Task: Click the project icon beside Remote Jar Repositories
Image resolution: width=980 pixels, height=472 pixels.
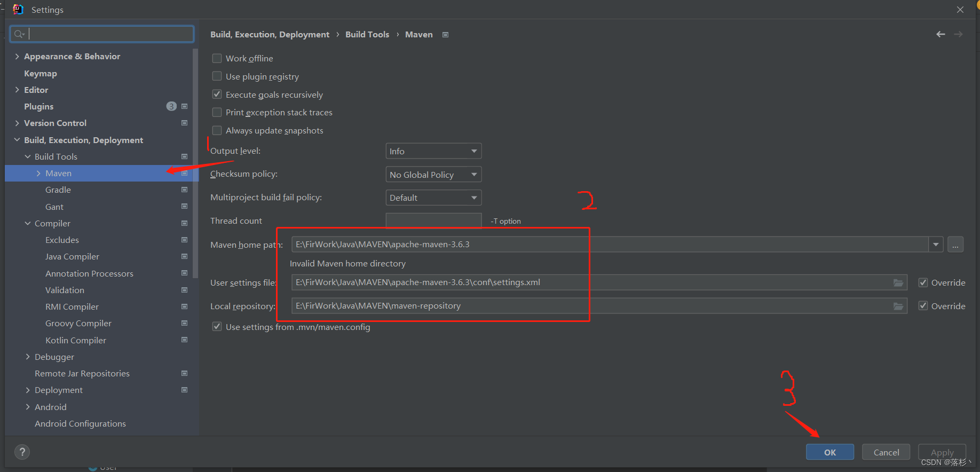Action: (184, 373)
